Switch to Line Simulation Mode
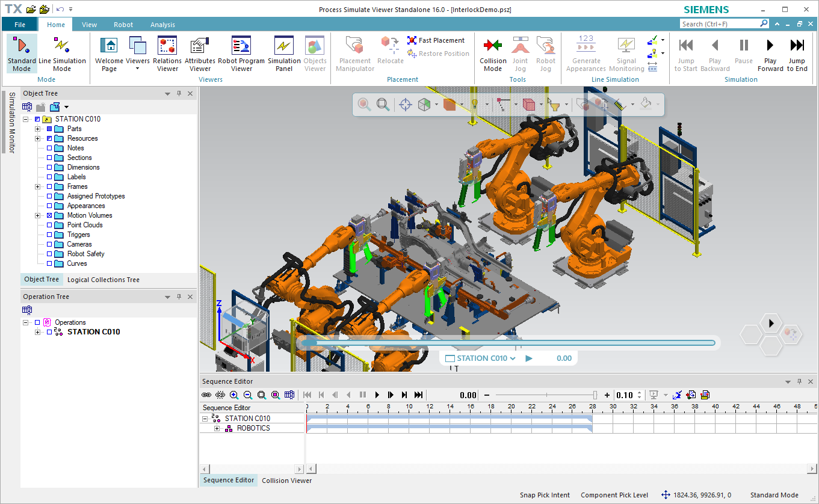The height and width of the screenshot is (504, 819). (x=62, y=53)
